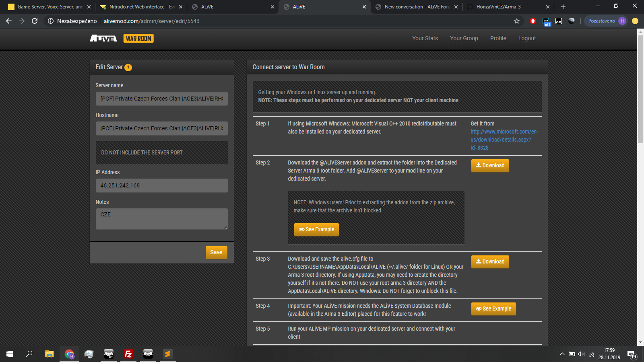Click the ALiVE logo in header
The width and height of the screenshot is (644, 362).
pos(103,38)
